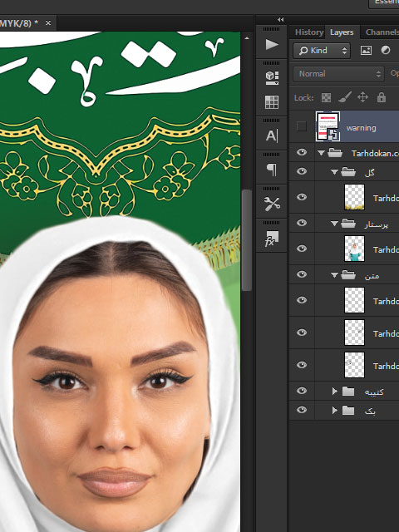399x532 pixels.
Task: Select the کتیبه group folder
Action: click(348, 392)
